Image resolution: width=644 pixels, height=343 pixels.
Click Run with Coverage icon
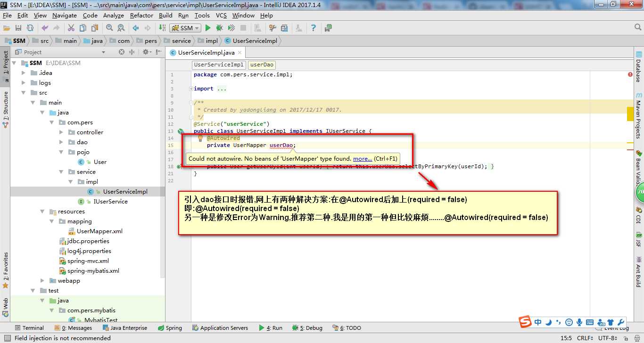[231, 28]
